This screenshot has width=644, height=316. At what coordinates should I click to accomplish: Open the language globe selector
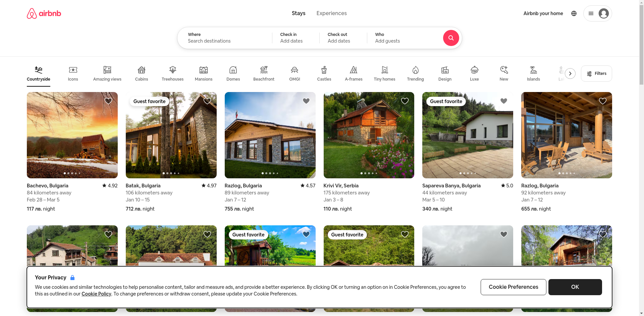(x=574, y=13)
